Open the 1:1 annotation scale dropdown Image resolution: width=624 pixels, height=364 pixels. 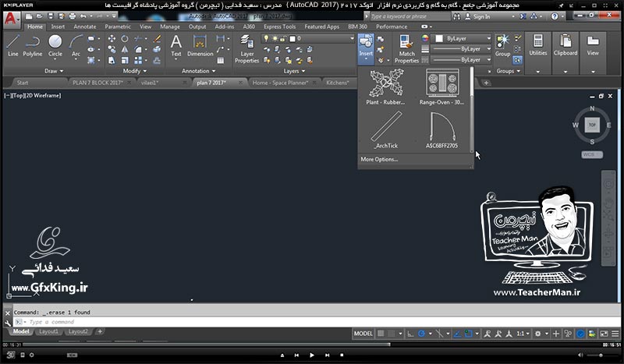point(523,334)
